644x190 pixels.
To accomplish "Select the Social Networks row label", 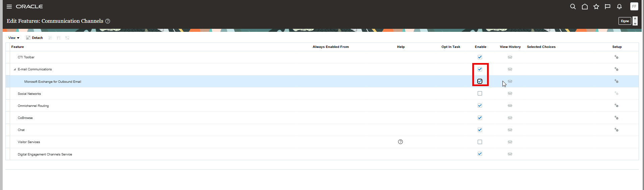I will click(29, 94).
